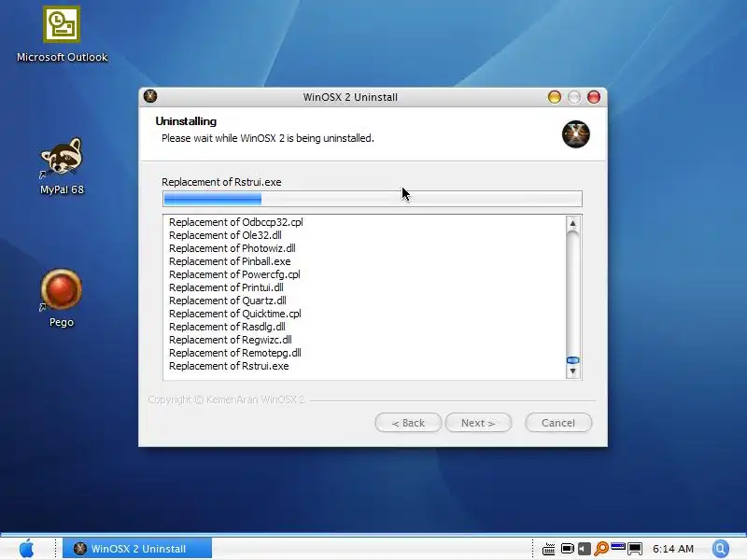
Task: Select 'Replacement of Powercfg.cpl' log line
Action: point(234,274)
